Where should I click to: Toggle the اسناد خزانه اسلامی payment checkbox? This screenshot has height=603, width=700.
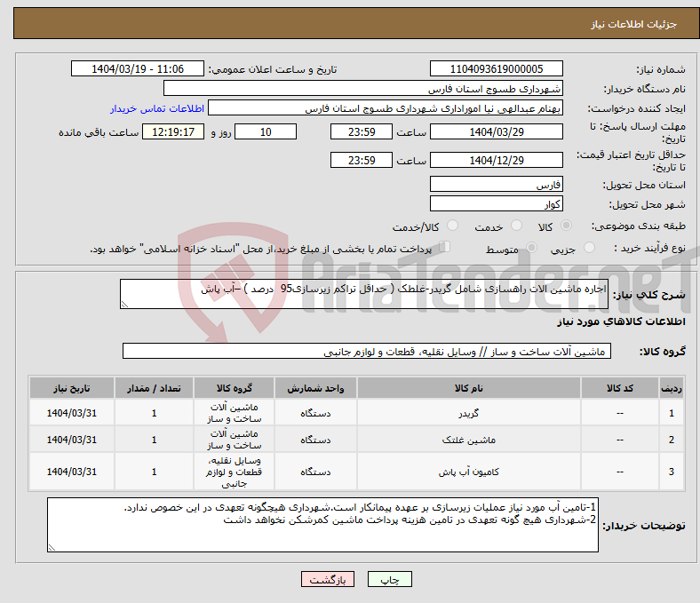point(445,247)
